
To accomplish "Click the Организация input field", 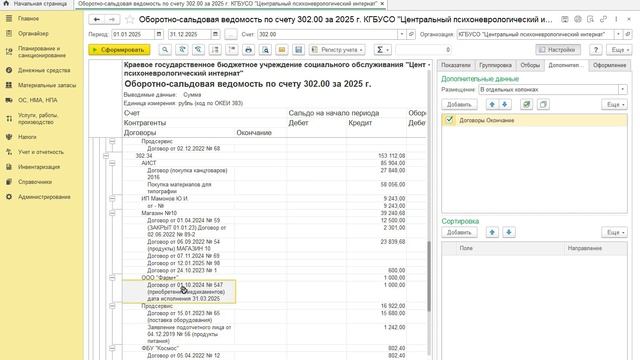I will 535,34.
